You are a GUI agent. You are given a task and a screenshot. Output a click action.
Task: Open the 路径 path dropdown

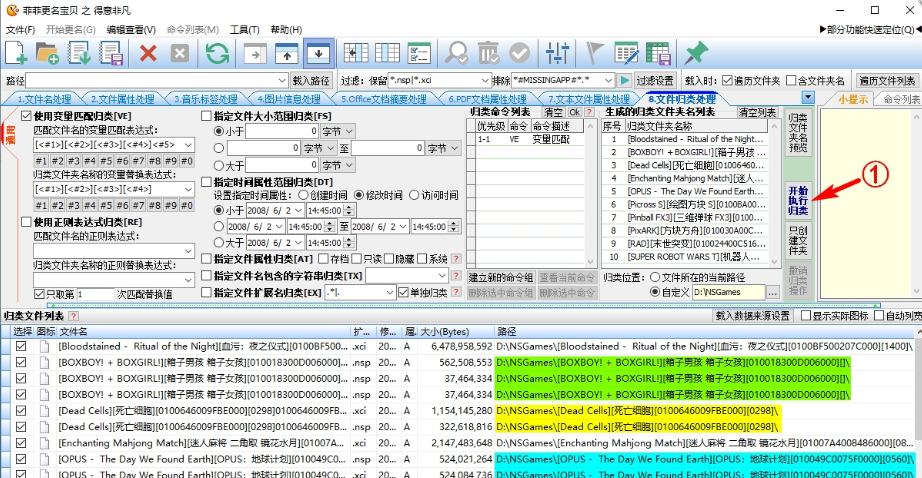pyautogui.click(x=282, y=81)
